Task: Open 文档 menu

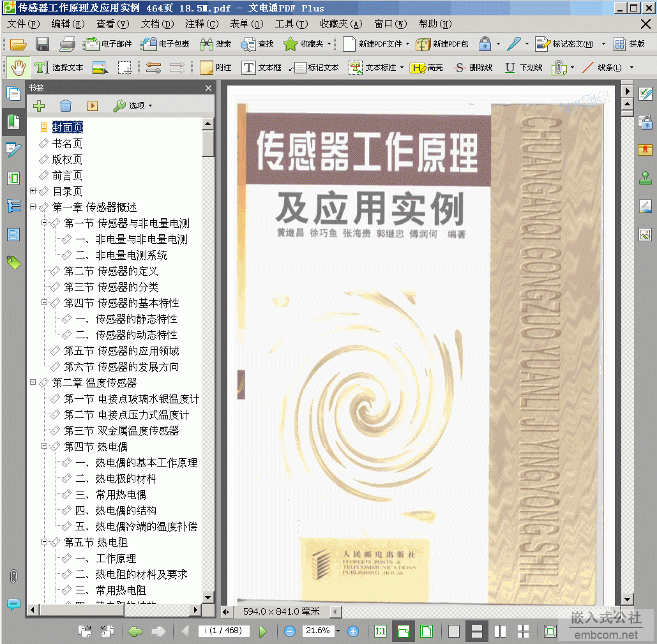Action: [158, 24]
